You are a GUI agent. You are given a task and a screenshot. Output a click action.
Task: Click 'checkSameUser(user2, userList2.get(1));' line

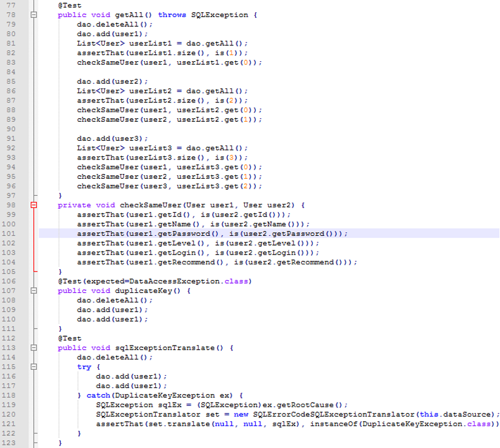pos(169,119)
